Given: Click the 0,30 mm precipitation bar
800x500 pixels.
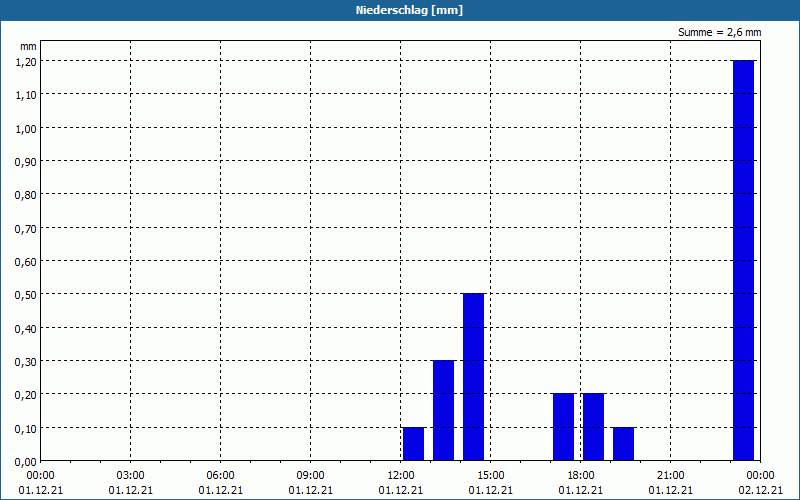Looking at the screenshot, I should 443,411.
